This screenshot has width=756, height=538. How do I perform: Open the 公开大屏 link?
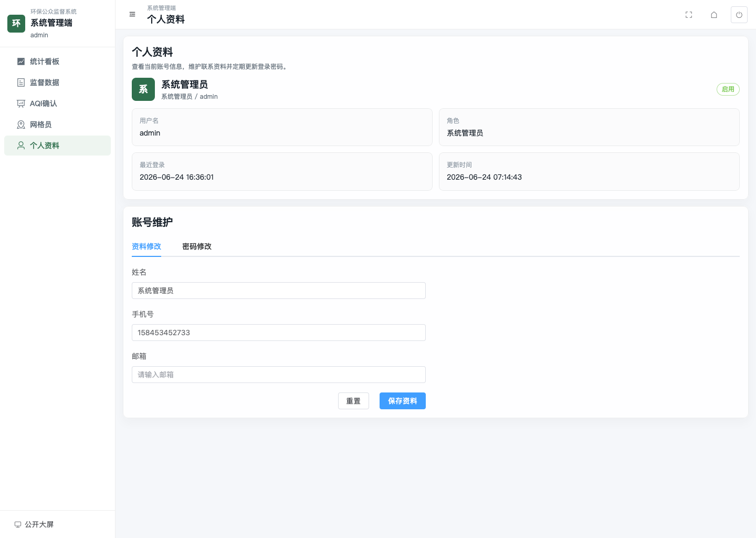34,524
